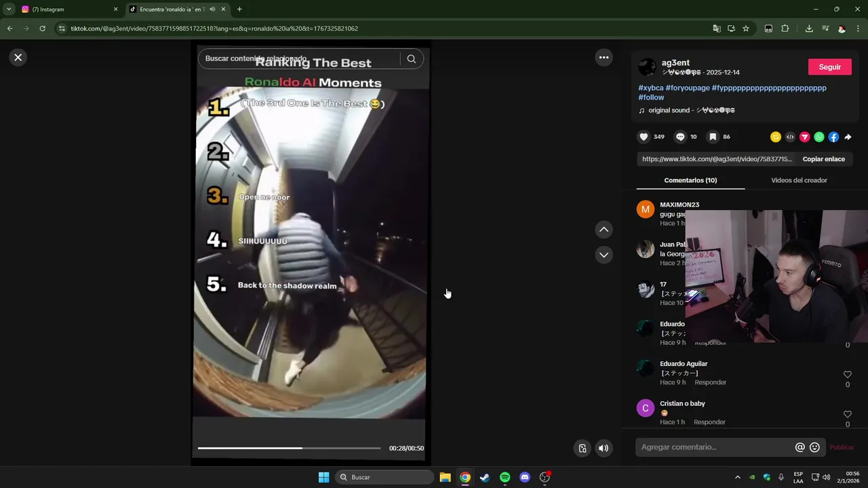This screenshot has width=868, height=488.
Task: Switch to the Instagram browser tab
Action: (68, 9)
